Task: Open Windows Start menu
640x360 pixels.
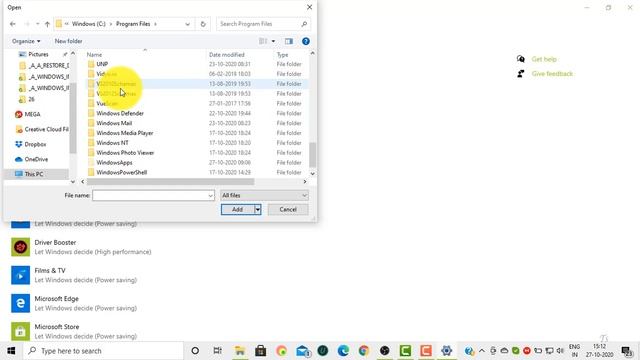Action: pos(11,351)
